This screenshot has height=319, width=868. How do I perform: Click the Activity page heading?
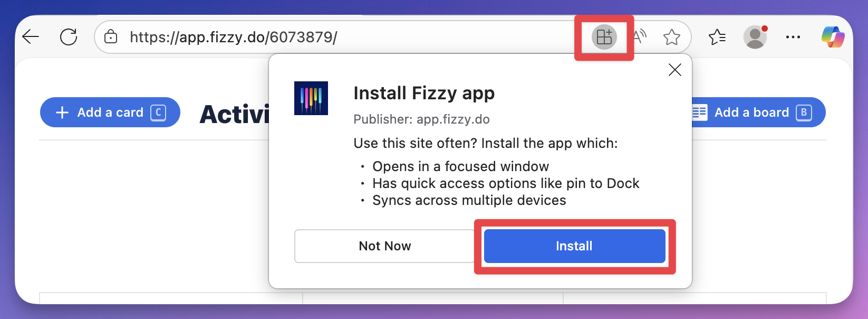tap(235, 114)
